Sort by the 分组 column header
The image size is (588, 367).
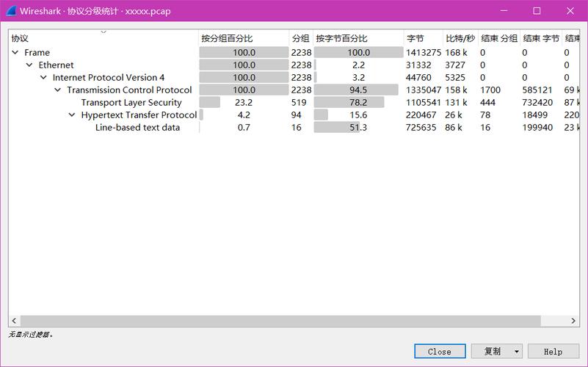(x=300, y=38)
